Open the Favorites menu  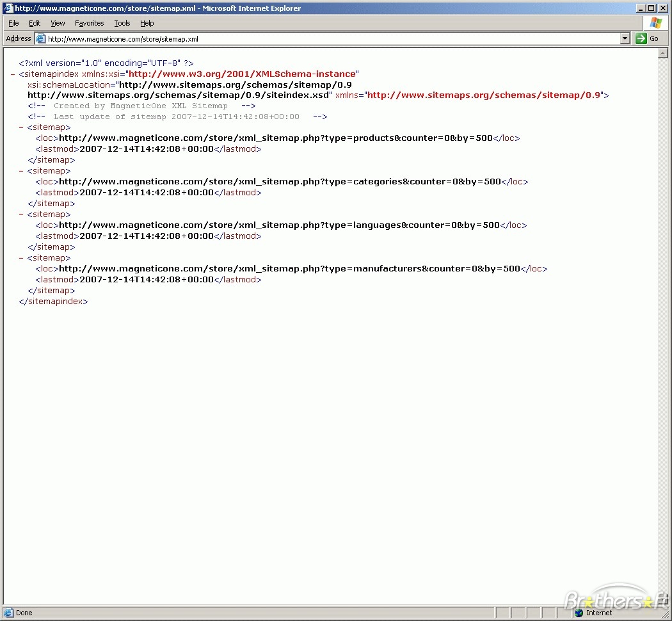pyautogui.click(x=89, y=23)
